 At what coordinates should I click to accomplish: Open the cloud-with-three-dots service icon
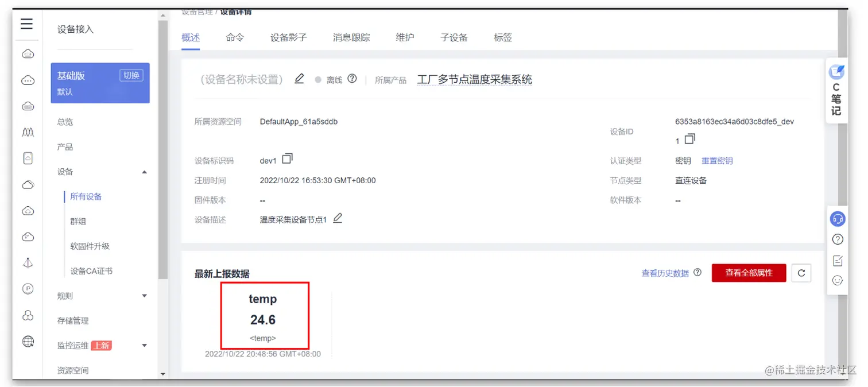coord(28,80)
